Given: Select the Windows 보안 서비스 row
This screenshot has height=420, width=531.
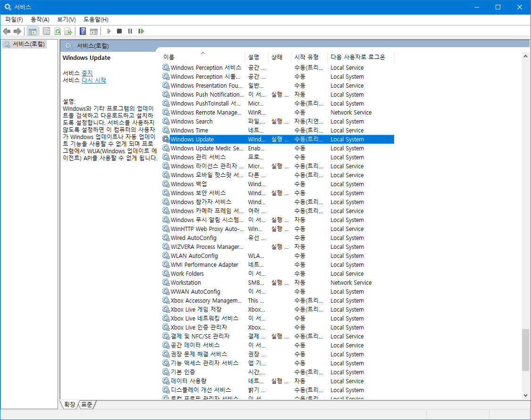Looking at the screenshot, I should click(278, 193).
